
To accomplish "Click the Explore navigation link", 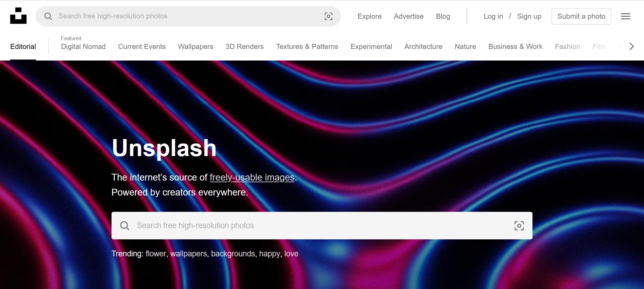I will [369, 16].
